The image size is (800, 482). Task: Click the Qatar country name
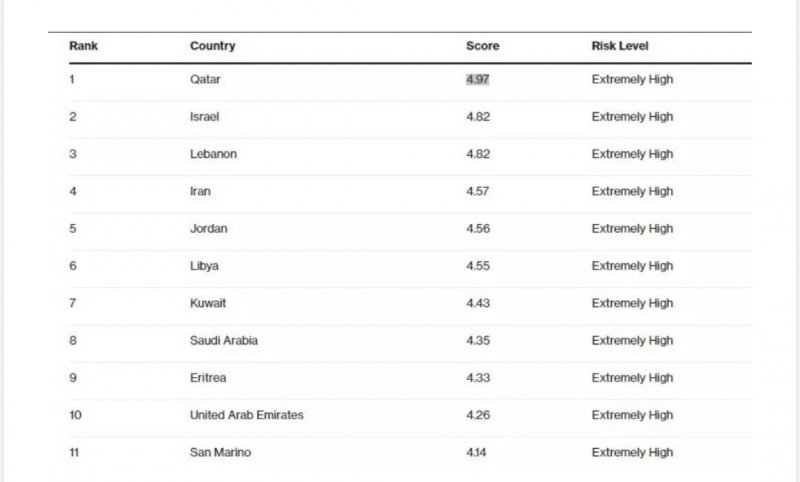[x=205, y=80]
